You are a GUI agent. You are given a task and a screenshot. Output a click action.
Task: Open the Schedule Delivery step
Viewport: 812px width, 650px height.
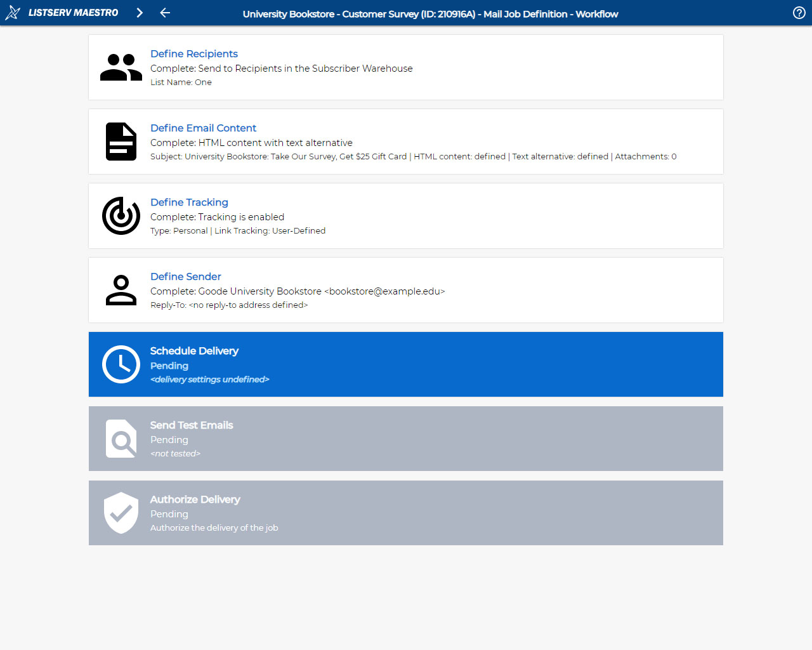pos(406,364)
